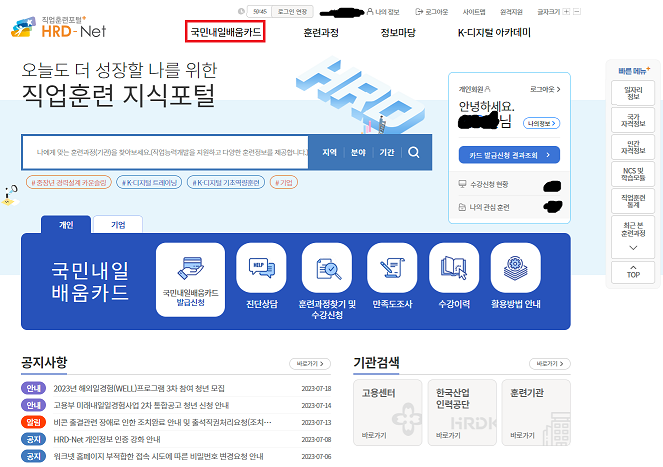Open the K-디지털 아카데미 menu
663x467 pixels.
coord(494,33)
